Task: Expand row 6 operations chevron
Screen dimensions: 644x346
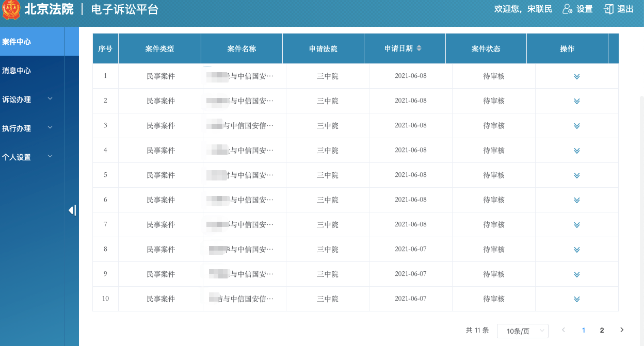Action: pos(577,200)
